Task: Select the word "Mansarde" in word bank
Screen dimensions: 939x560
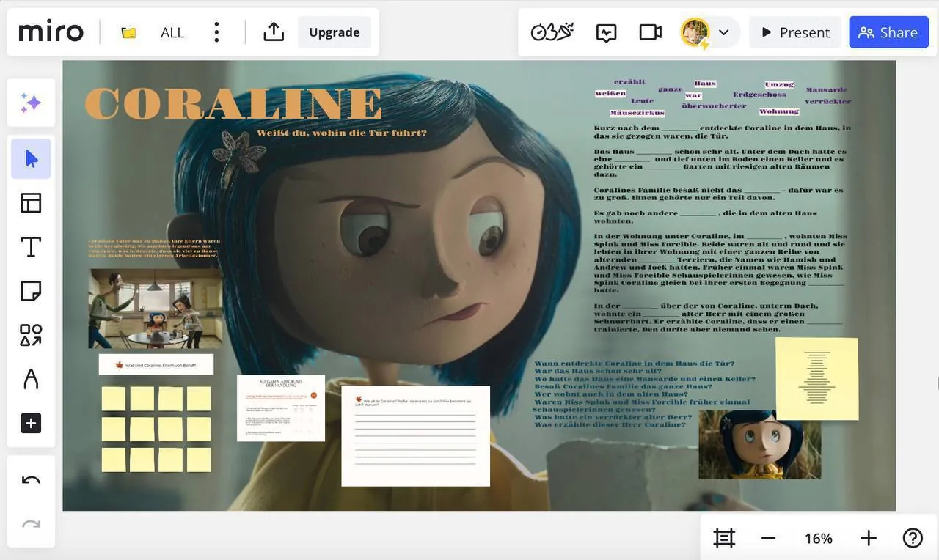Action: 827,90
